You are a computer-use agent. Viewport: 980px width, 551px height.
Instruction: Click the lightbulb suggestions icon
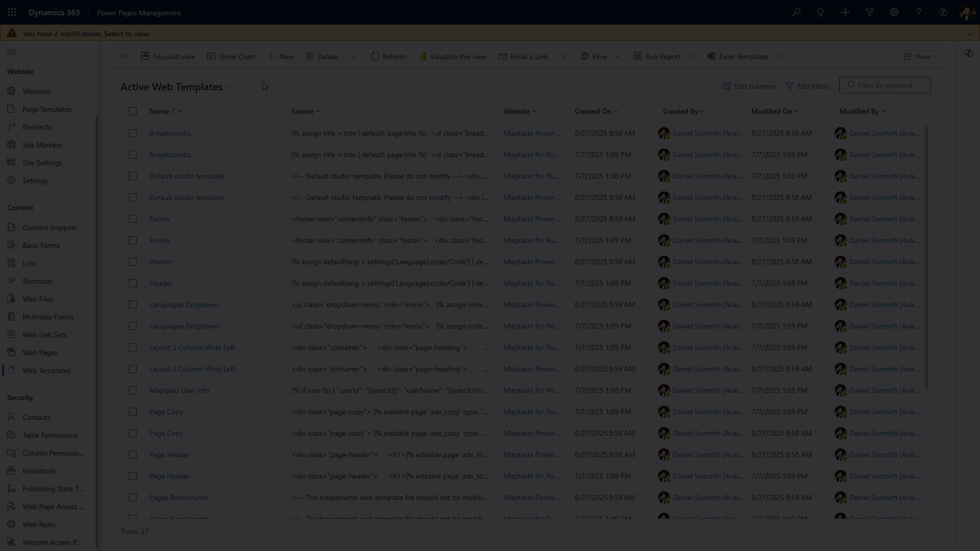[821, 12]
